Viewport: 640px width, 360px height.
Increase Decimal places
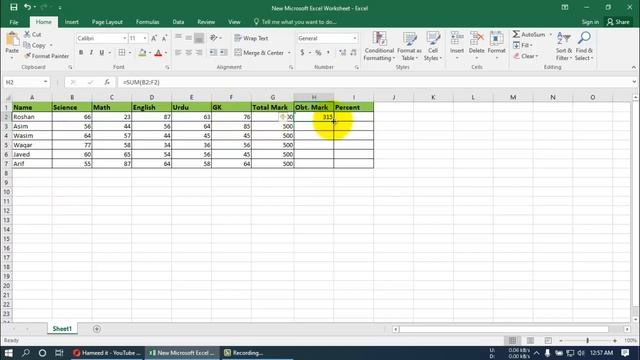[x=342, y=53]
